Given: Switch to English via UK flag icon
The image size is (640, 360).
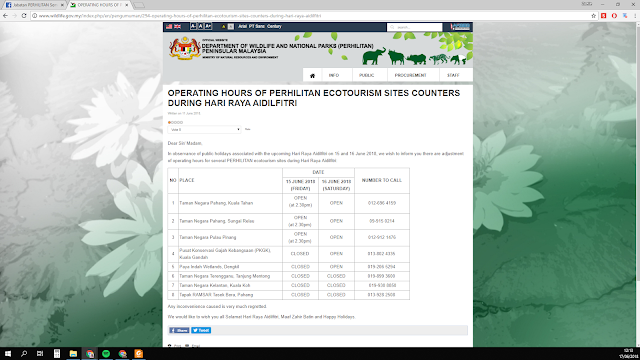Looking at the screenshot, I should [178, 27].
